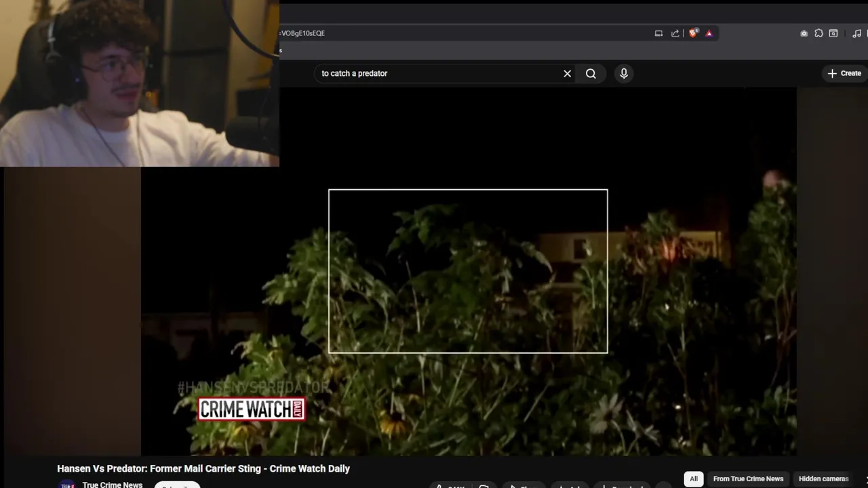Image resolution: width=868 pixels, height=488 pixels.
Task: Start voice search with the microphone
Action: (624, 73)
